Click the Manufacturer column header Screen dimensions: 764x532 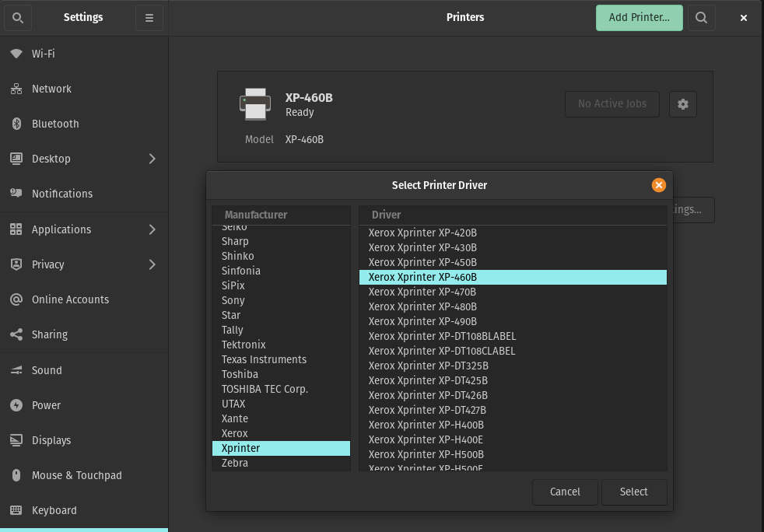pyautogui.click(x=281, y=215)
